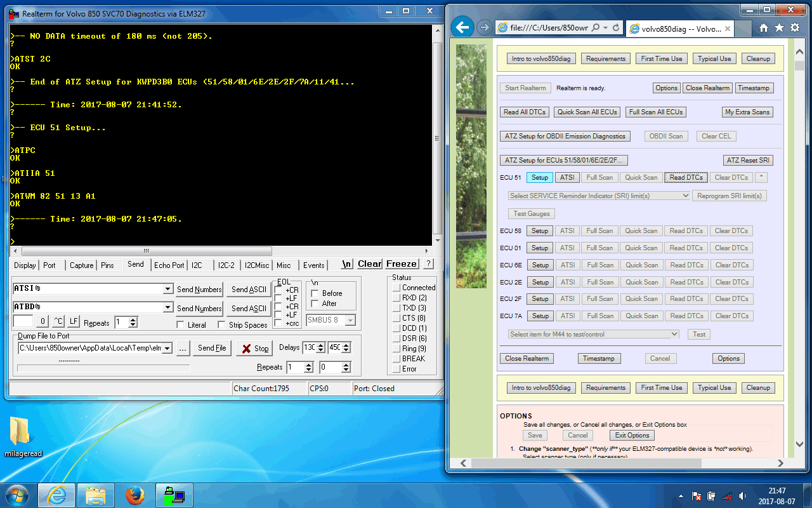Viewport: 812px width, 508px height.
Task: Switch to the Display tab
Action: tap(25, 265)
